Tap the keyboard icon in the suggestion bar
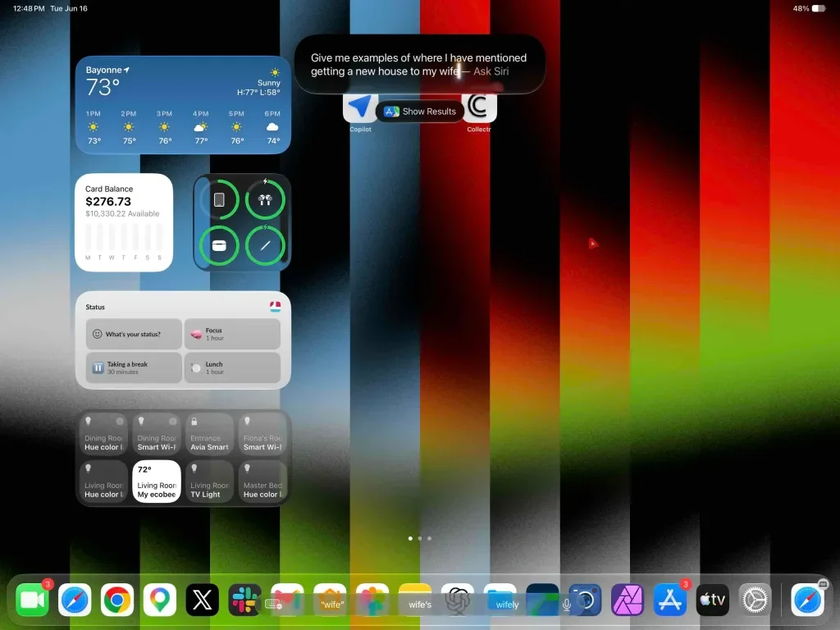Viewport: 840px width, 630px height. point(272,605)
